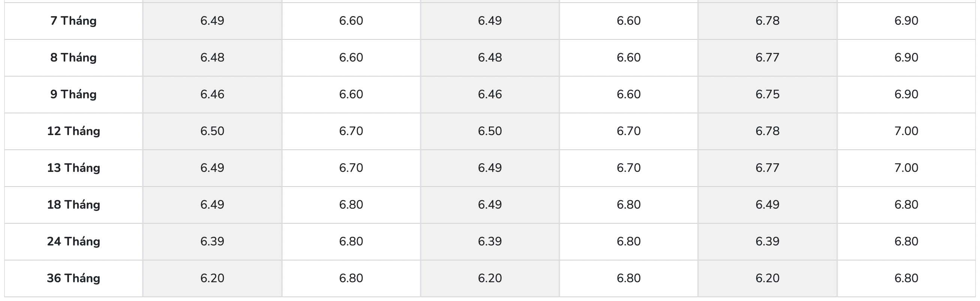Click 6.78 in the 12 Tháng row
The height and width of the screenshot is (301, 980).
tap(767, 131)
